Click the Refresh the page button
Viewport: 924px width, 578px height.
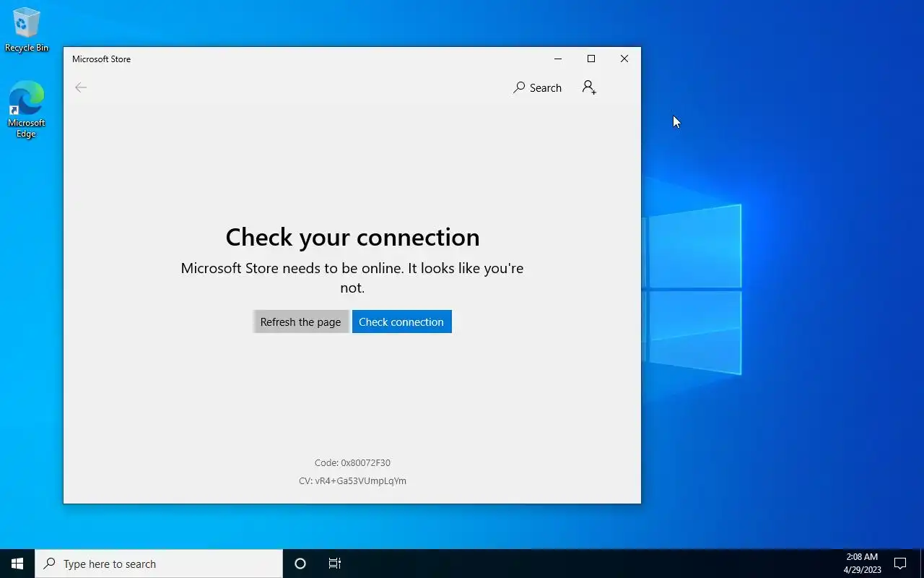(300, 322)
